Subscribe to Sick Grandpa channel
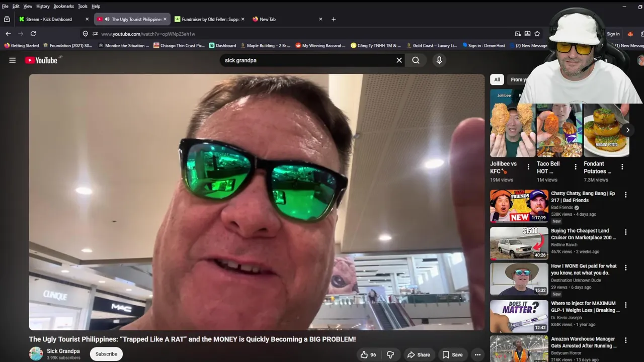Viewport: 644px width, 362px height. click(x=107, y=354)
